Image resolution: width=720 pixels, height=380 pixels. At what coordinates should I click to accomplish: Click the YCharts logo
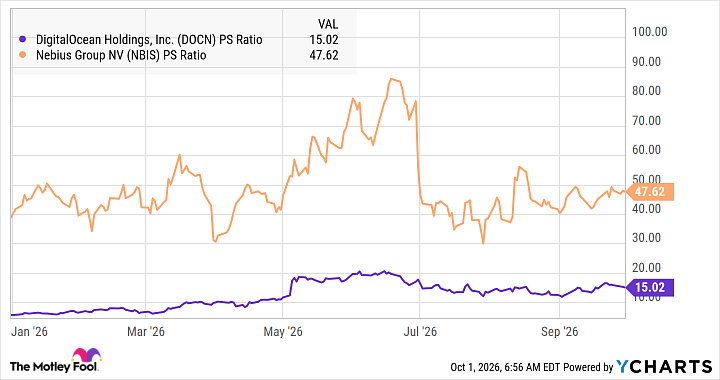(x=664, y=366)
